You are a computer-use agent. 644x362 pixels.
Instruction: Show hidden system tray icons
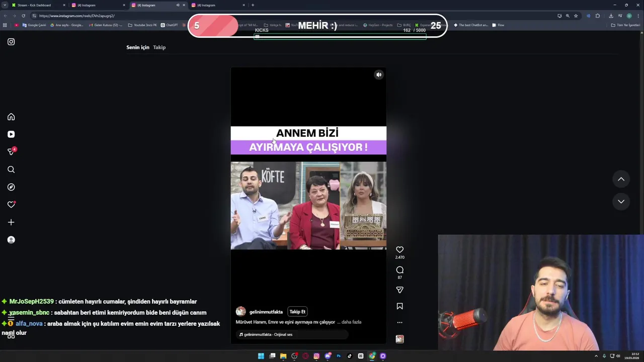coord(596,356)
